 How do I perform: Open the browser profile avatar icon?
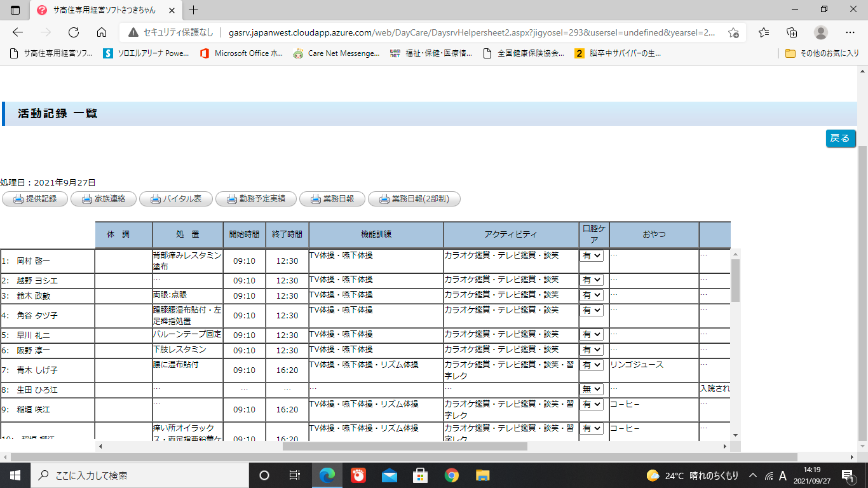pyautogui.click(x=821, y=32)
